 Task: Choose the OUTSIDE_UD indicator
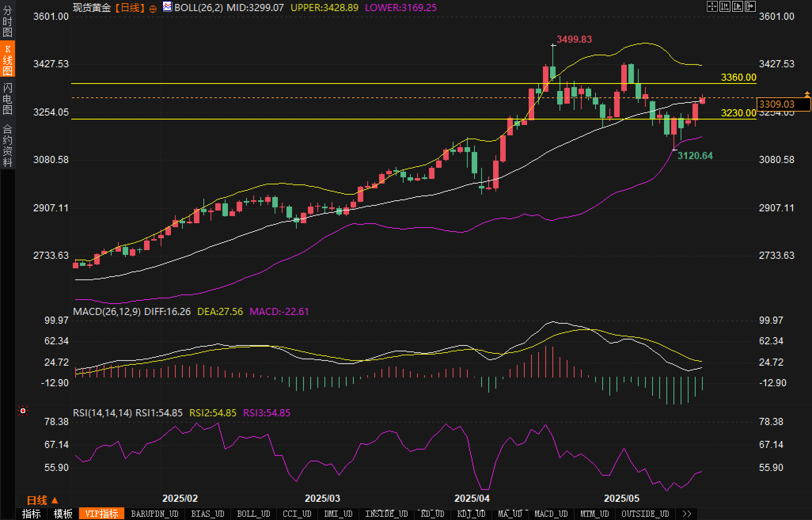click(645, 514)
